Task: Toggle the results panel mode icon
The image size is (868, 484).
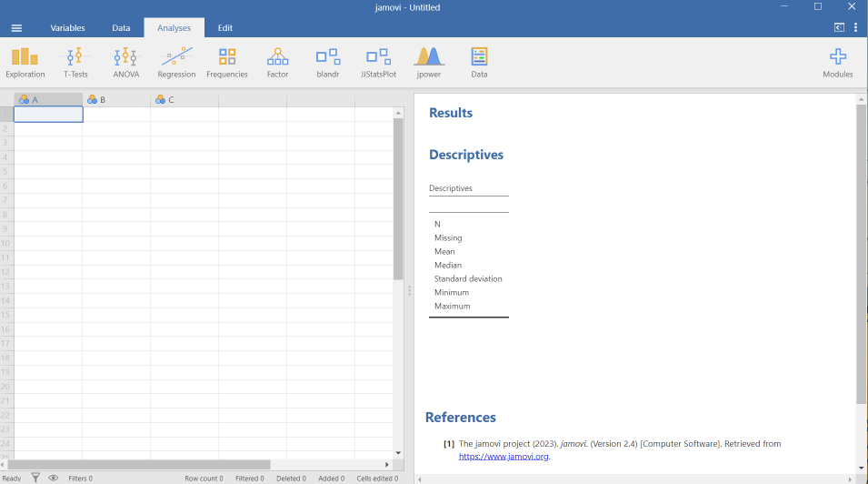Action: [x=839, y=28]
